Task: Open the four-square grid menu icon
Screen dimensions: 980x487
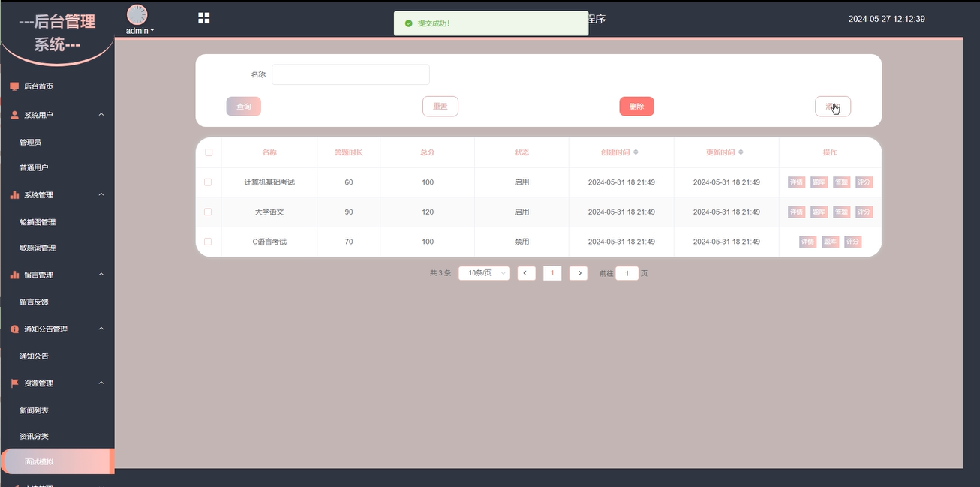Action: coord(203,18)
